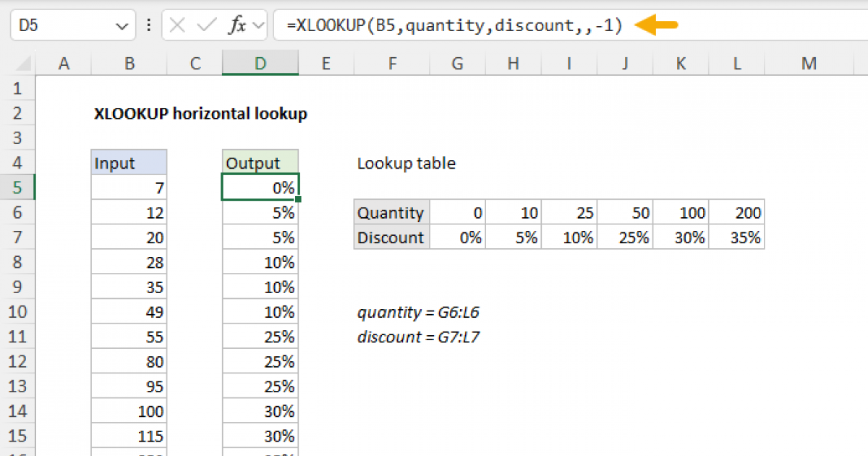Click the Output header cell
This screenshot has height=456, width=868.
point(260,162)
